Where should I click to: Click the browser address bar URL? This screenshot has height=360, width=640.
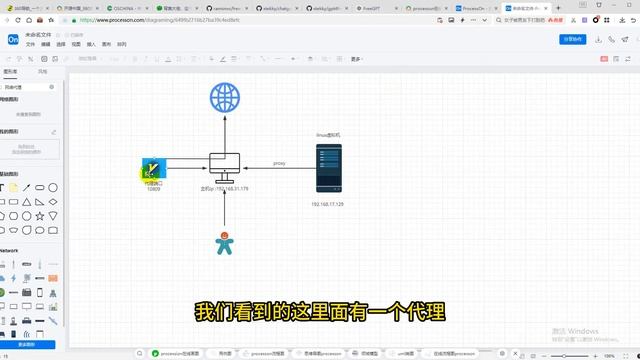[160, 20]
